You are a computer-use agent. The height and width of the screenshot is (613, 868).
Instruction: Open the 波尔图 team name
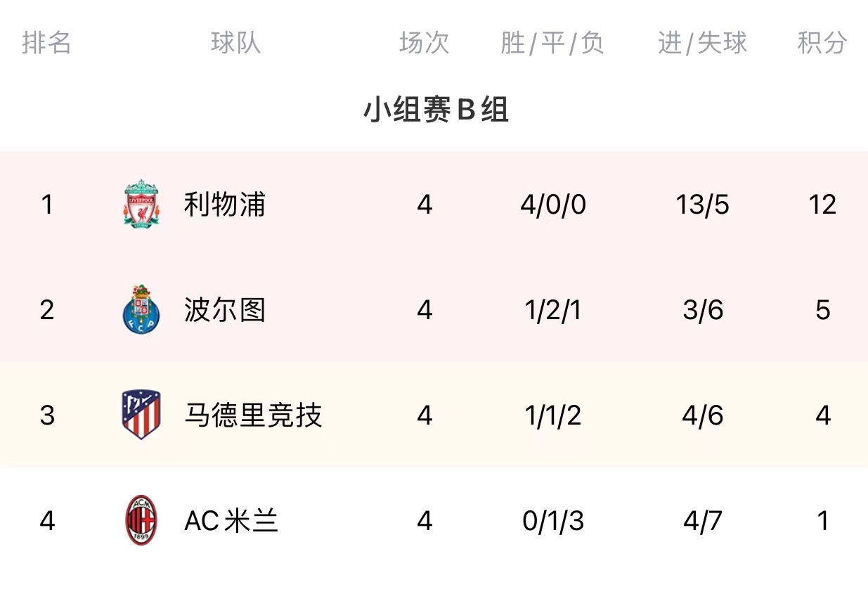[x=224, y=310]
